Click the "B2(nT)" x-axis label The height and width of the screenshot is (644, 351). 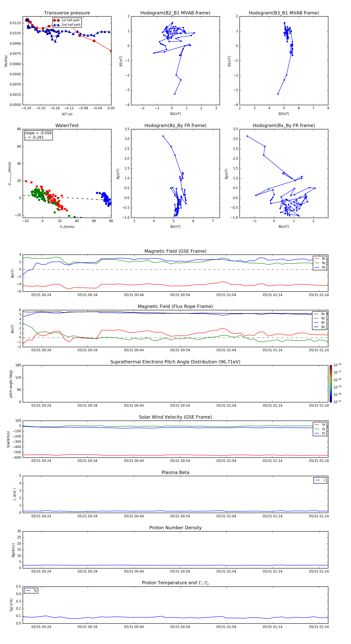[x=175, y=114]
